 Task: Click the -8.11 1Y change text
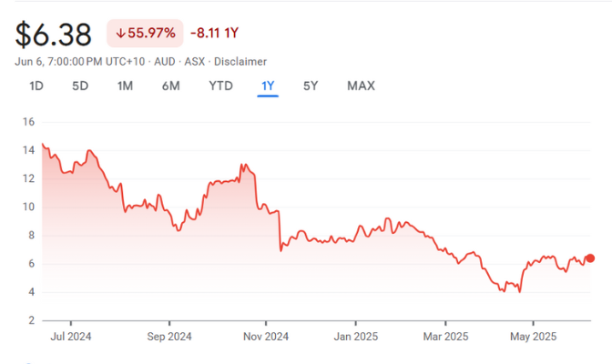click(216, 34)
